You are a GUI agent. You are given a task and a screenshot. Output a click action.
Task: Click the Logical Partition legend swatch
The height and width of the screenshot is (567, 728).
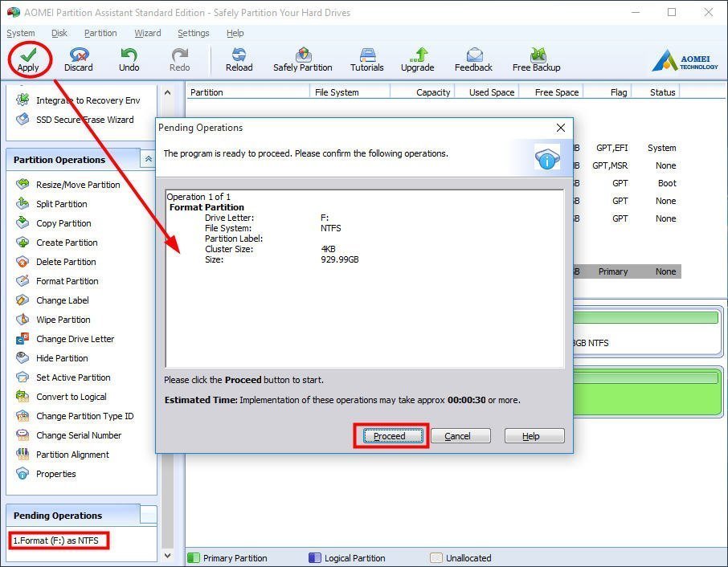(315, 557)
